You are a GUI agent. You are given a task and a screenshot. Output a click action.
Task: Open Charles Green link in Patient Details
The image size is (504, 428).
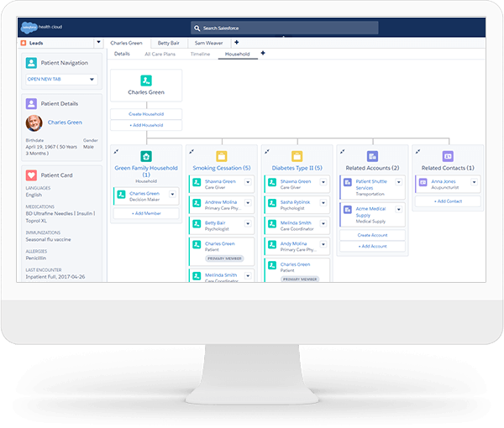tap(65, 123)
